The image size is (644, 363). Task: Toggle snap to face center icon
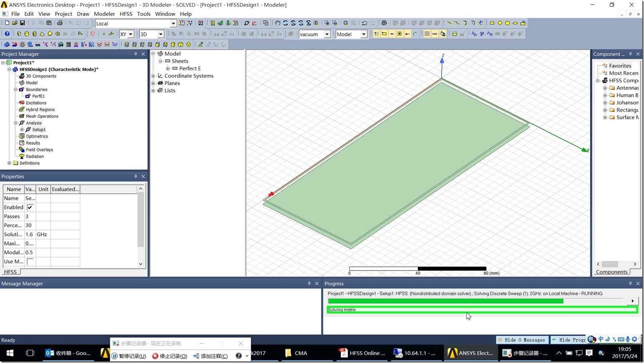[x=400, y=34]
